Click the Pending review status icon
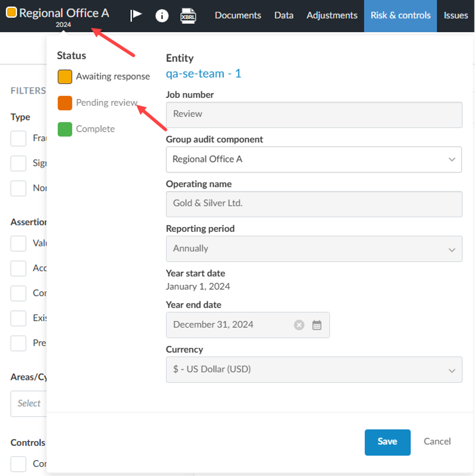 click(65, 103)
